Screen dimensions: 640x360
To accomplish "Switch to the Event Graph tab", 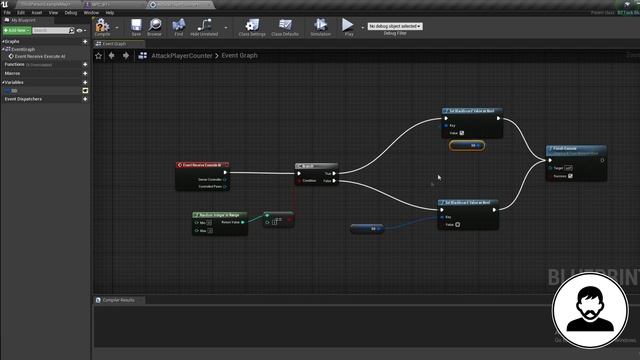I will (x=118, y=44).
